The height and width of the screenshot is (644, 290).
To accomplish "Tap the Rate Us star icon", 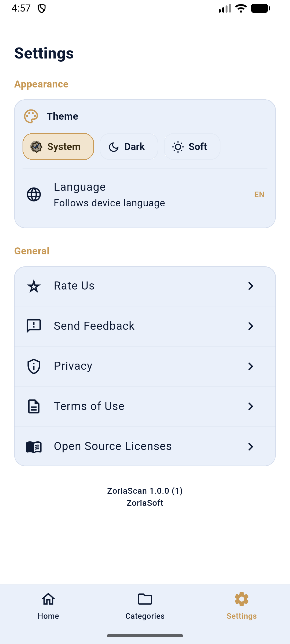I will 34,286.
